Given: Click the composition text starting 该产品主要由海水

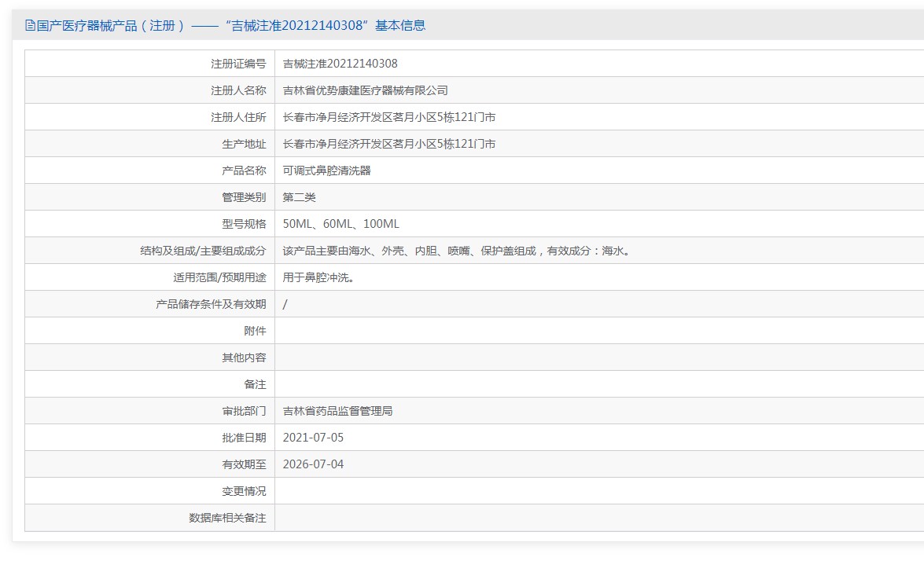Looking at the screenshot, I should (x=458, y=251).
